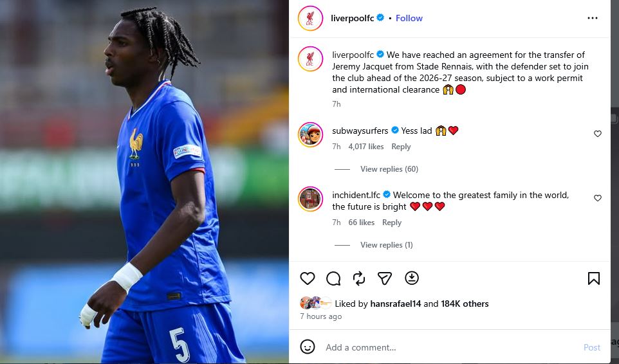Download the post with the download icon
619x364 pixels.
(412, 278)
